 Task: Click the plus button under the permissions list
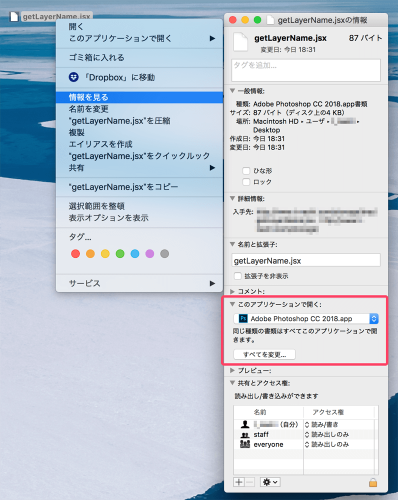coord(239,482)
